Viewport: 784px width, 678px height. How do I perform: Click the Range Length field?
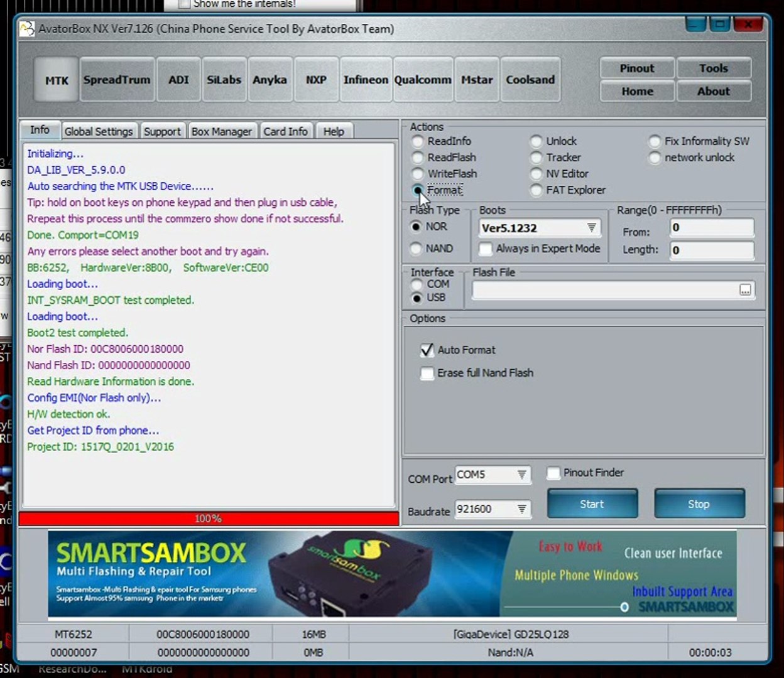click(712, 250)
